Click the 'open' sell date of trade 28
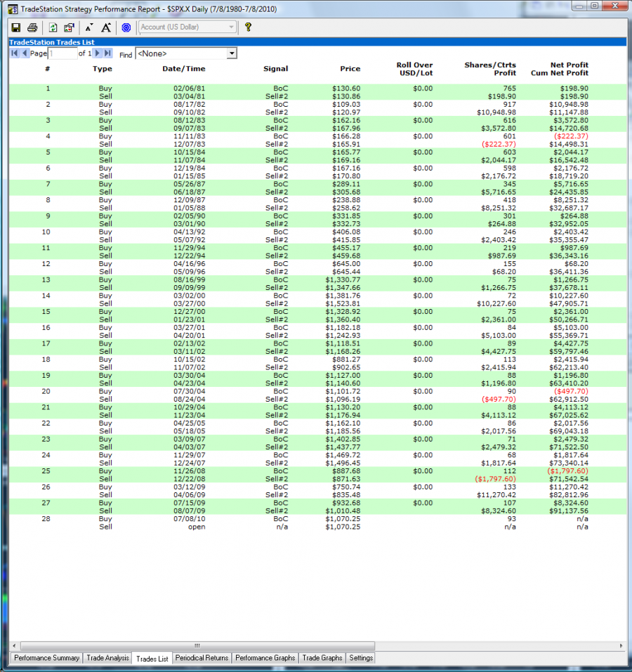 click(197, 527)
